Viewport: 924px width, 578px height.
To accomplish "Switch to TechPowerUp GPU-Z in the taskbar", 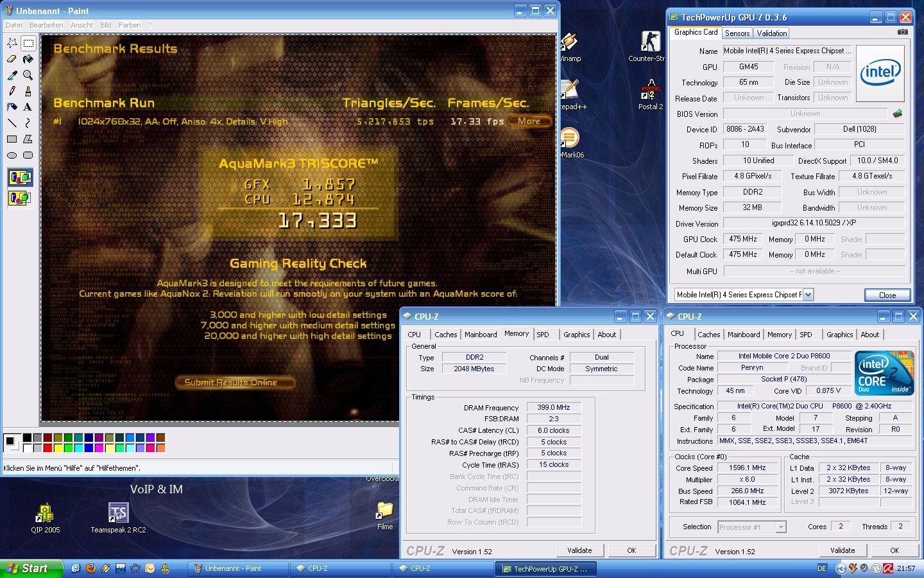I will pos(547,569).
